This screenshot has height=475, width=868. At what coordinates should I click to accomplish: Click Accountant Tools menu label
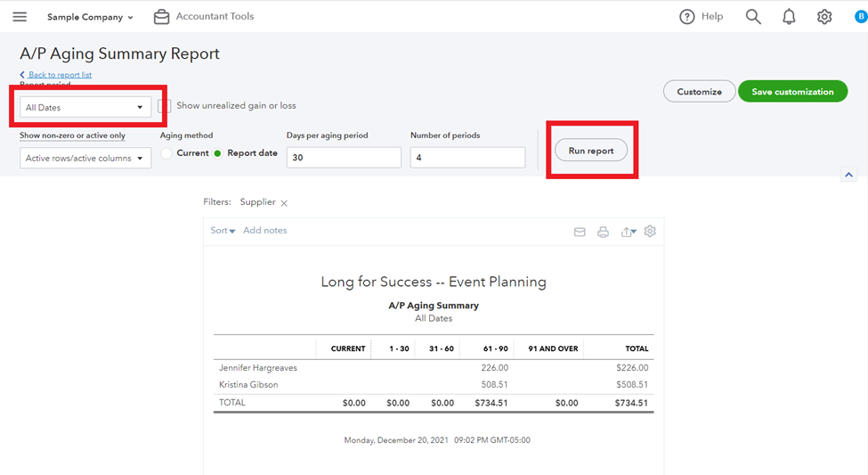(215, 16)
